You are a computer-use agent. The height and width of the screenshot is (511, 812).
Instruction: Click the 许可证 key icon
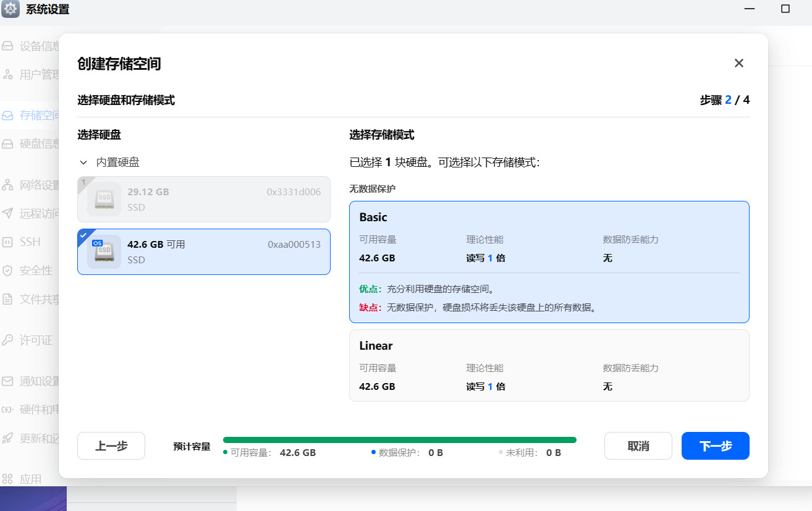[8, 340]
